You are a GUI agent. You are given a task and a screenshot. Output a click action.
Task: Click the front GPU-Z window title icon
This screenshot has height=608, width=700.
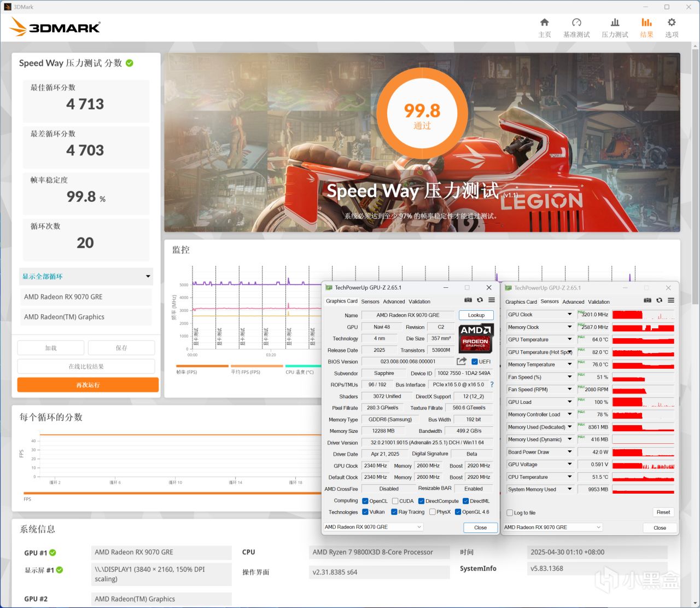(x=329, y=287)
